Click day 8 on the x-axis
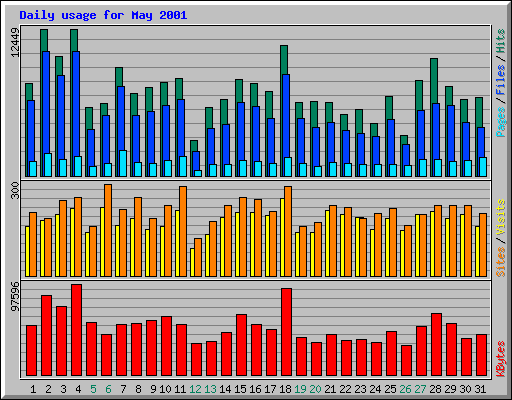This screenshot has width=512, height=400. pos(138,389)
